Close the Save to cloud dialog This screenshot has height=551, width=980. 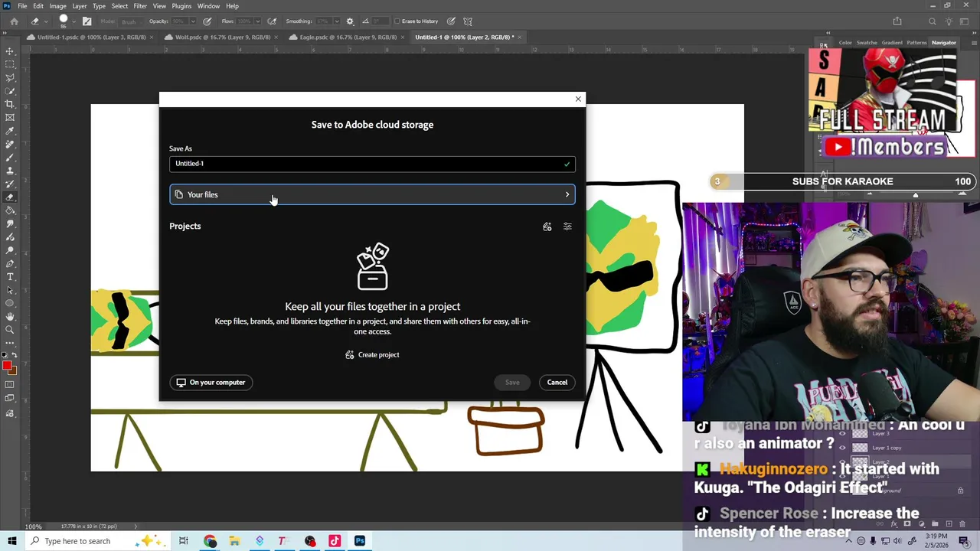coord(578,99)
